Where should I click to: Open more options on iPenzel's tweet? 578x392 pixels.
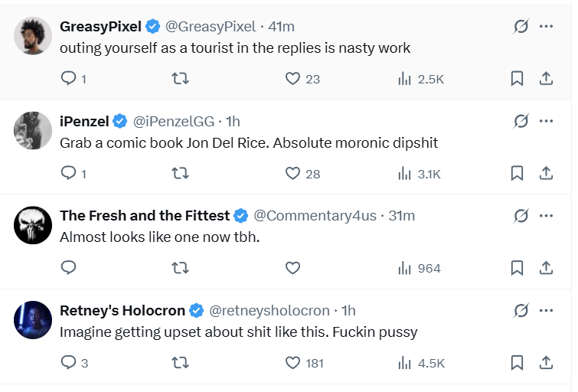[546, 121]
